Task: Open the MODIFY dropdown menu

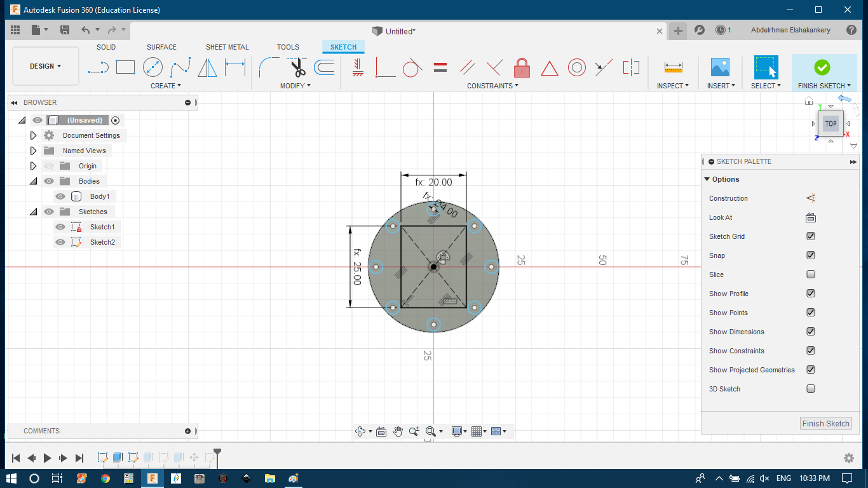Action: tap(295, 86)
